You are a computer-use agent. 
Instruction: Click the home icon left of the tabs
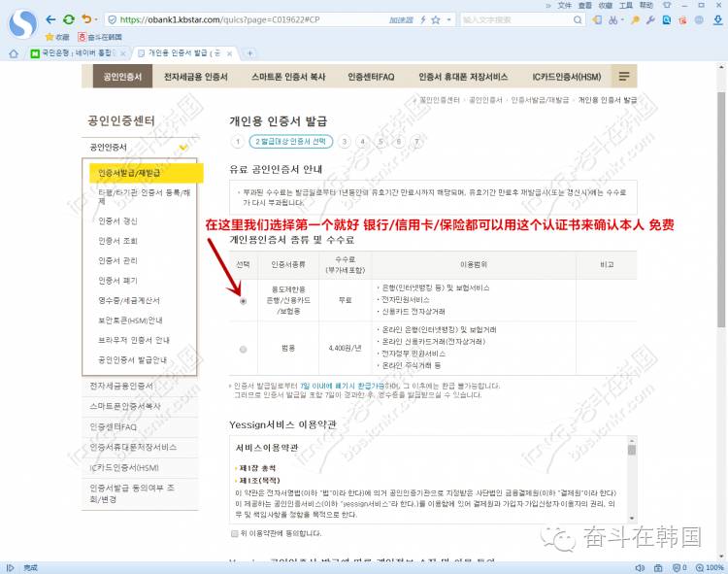point(14,53)
